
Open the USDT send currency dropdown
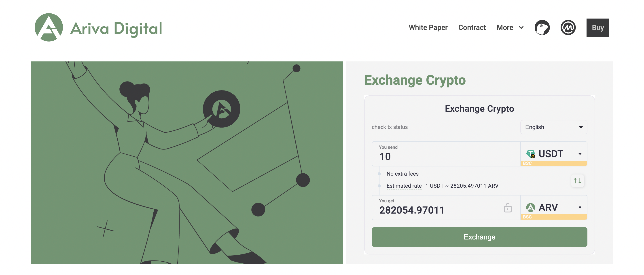[x=554, y=154]
